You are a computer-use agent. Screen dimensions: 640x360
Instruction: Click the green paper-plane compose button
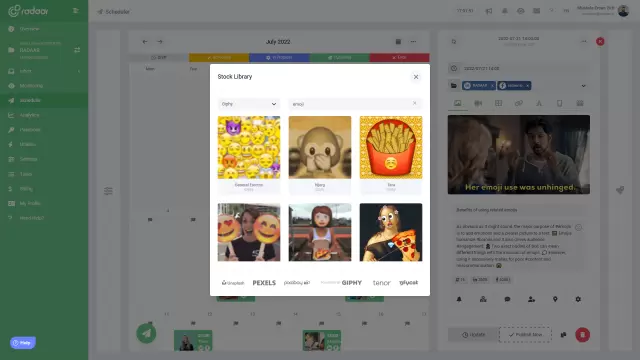(146, 333)
